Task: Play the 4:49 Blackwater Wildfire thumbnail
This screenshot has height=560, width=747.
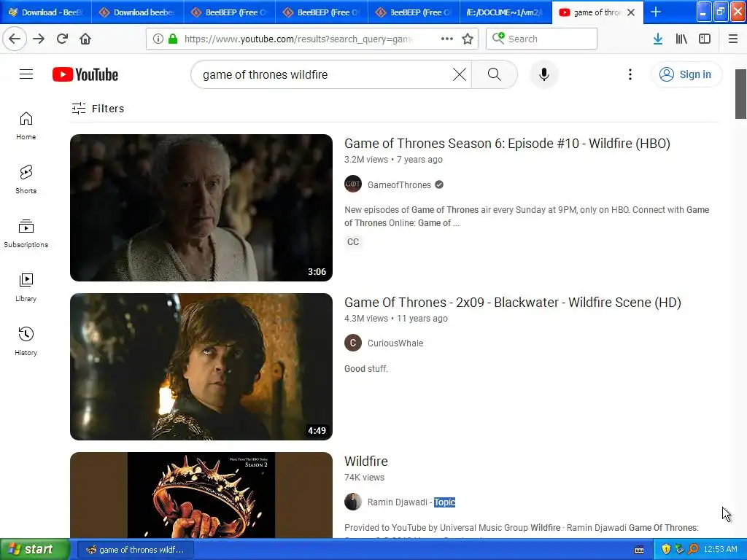Action: (x=201, y=367)
